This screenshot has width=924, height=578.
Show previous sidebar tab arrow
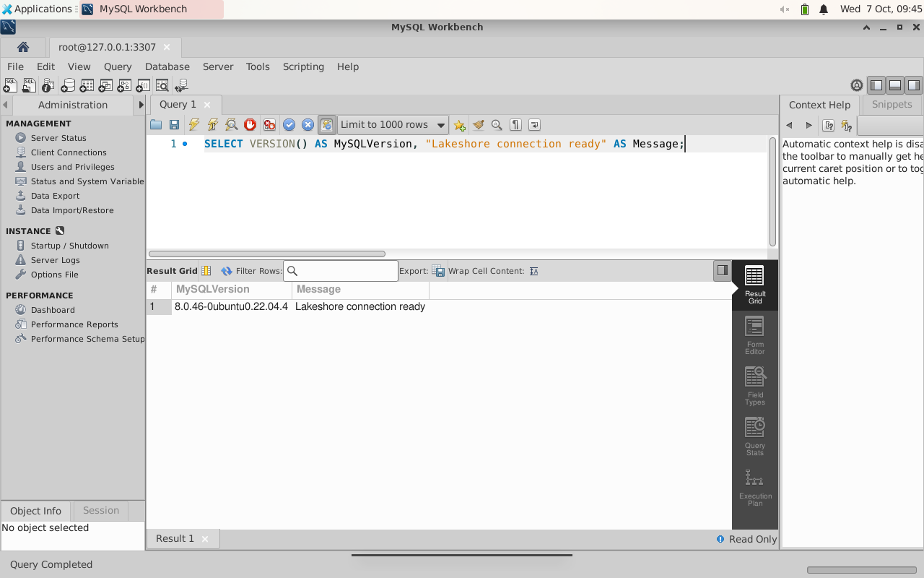pos(5,105)
